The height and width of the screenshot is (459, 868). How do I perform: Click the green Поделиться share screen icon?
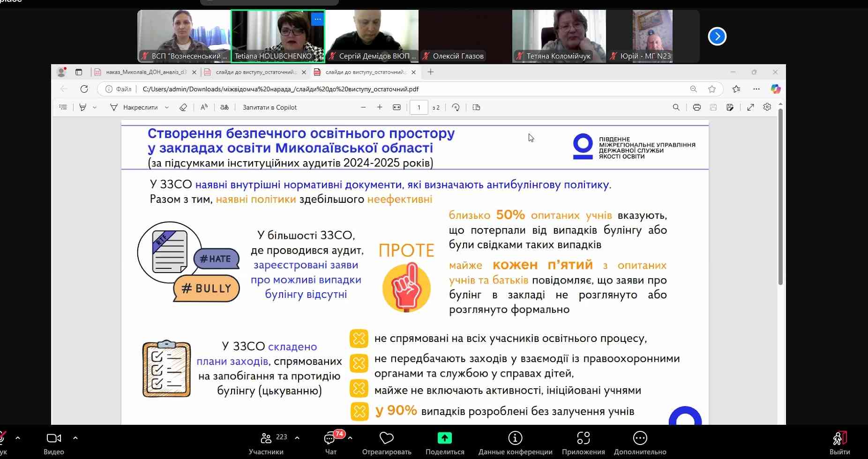pyautogui.click(x=444, y=438)
